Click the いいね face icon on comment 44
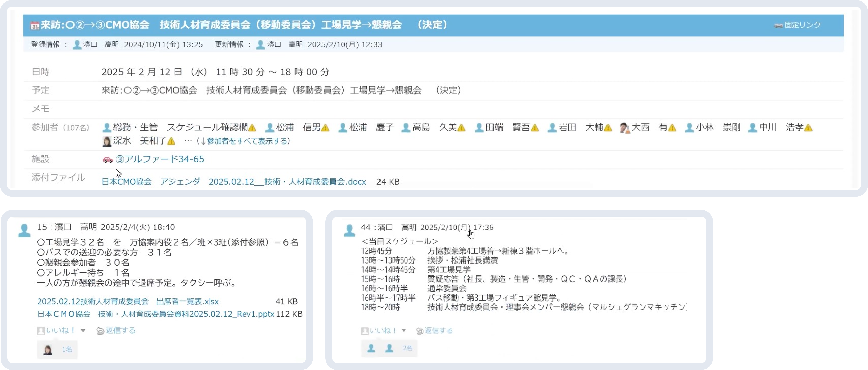The image size is (868, 370). pyautogui.click(x=365, y=331)
